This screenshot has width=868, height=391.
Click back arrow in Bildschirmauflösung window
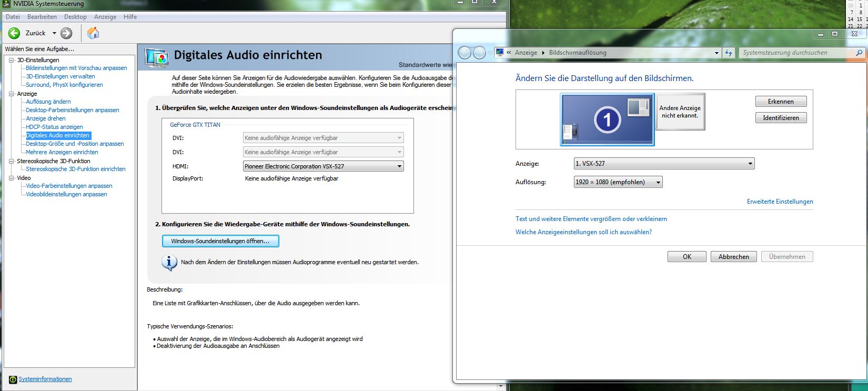tap(465, 53)
